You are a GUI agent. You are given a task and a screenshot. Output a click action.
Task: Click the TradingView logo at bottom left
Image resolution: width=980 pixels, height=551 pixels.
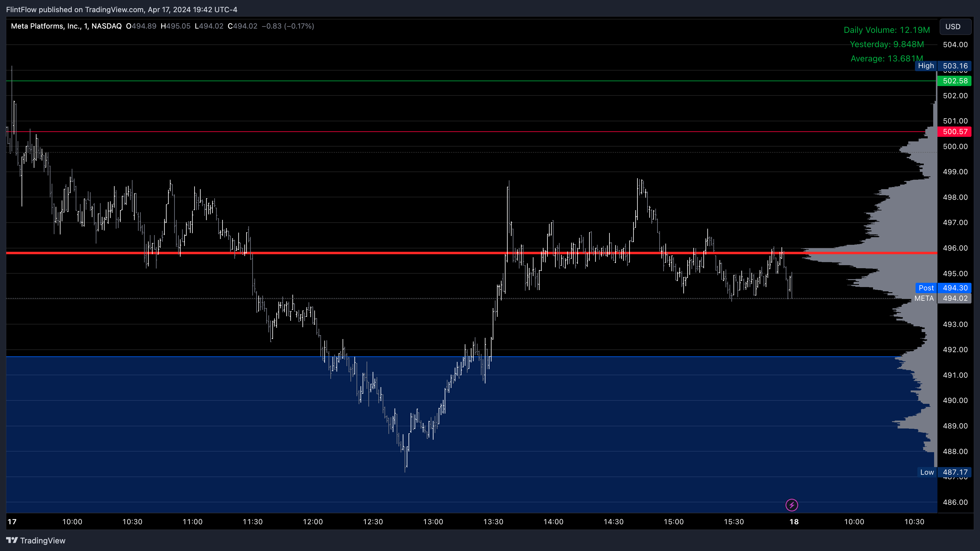coord(36,540)
